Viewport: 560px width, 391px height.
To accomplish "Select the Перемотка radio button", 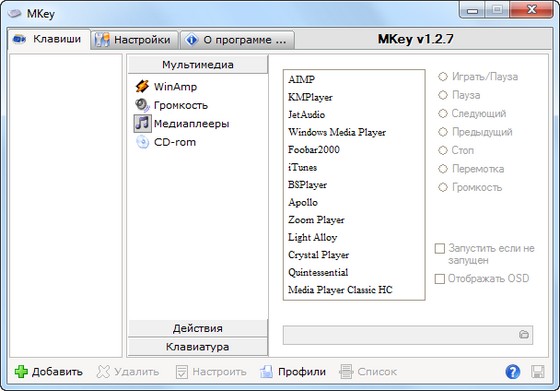I will coord(443,169).
